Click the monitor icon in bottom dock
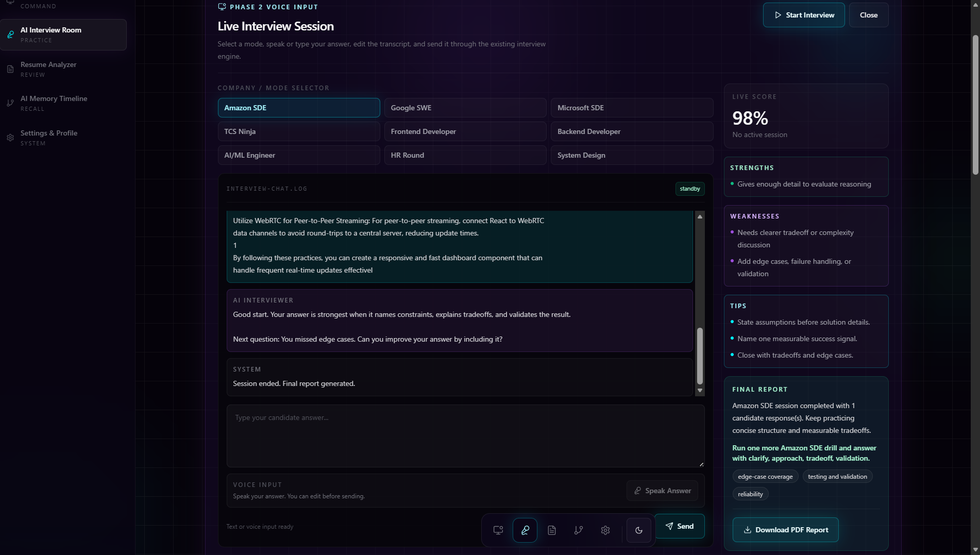The image size is (980, 555). tap(498, 530)
